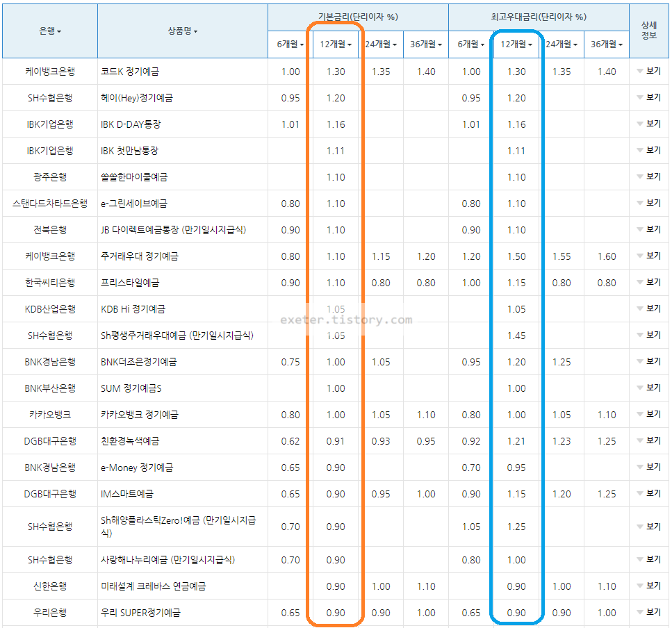This screenshot has width=672, height=628.
Task: Select product name 코드K 정기예금
Action: click(130, 72)
